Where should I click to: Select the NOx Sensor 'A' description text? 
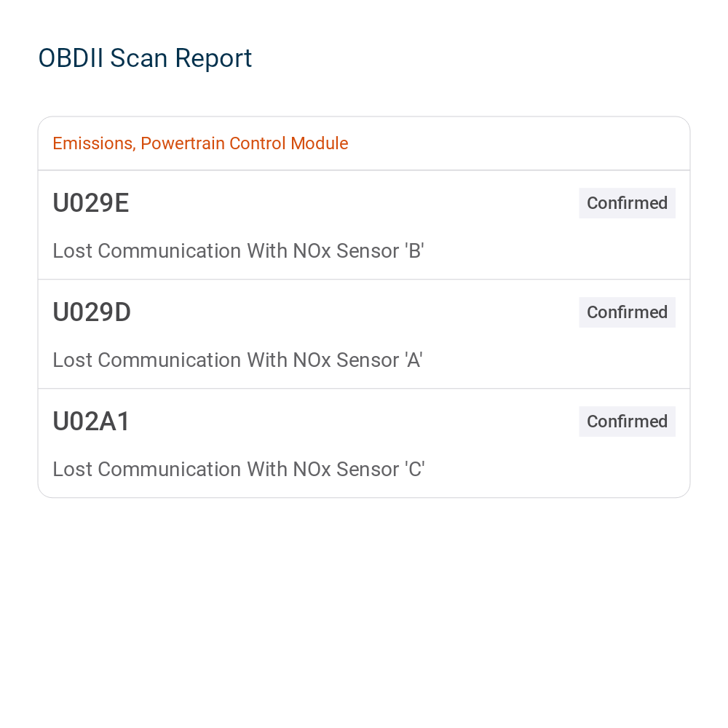click(x=237, y=360)
